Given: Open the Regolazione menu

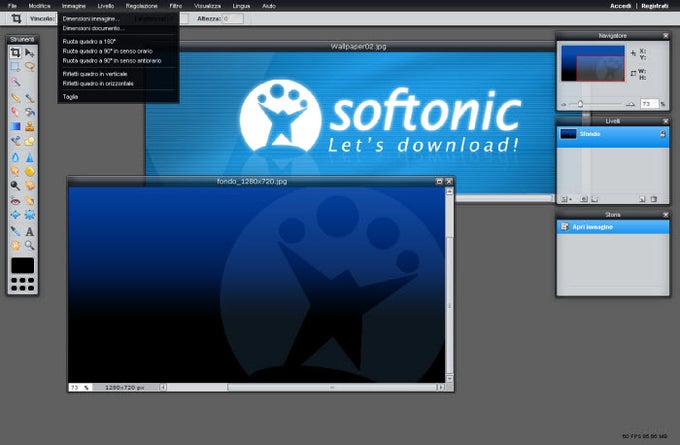Looking at the screenshot, I should pyautogui.click(x=141, y=6).
